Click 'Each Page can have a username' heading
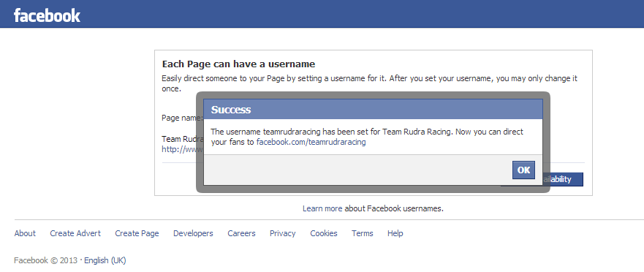644x272 pixels. click(x=238, y=64)
